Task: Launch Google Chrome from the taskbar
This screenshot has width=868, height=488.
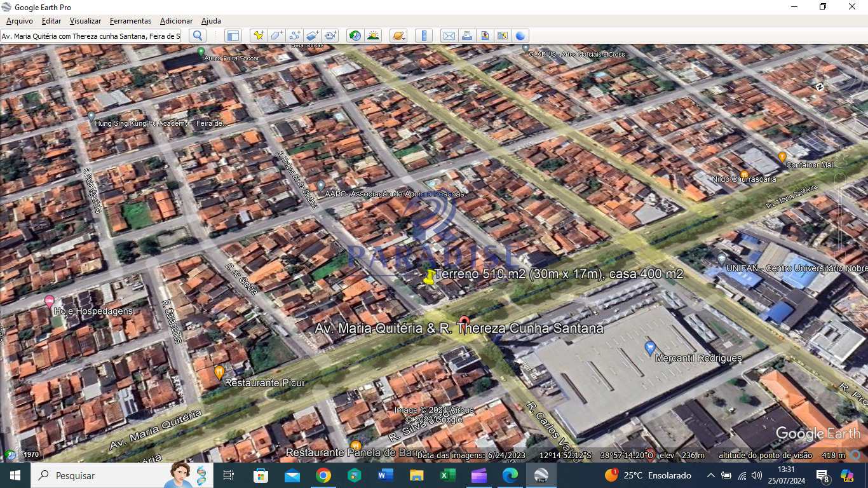Action: (323, 475)
